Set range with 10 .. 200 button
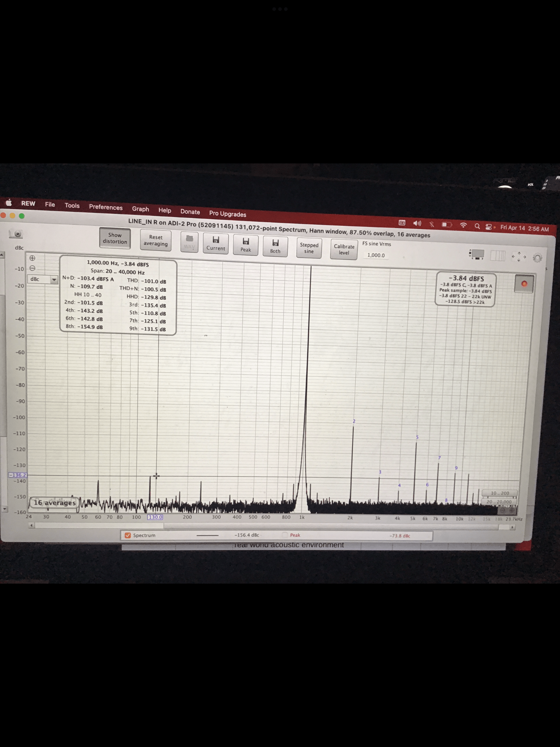The height and width of the screenshot is (747, 560). click(500, 493)
